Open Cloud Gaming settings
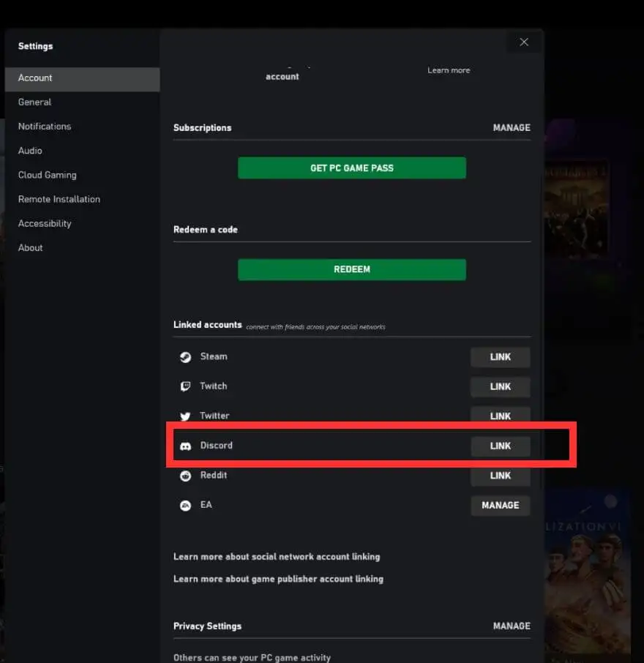 83,175
